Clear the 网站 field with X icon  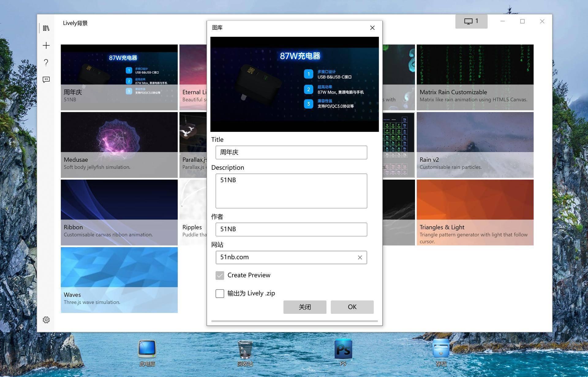[x=360, y=257]
